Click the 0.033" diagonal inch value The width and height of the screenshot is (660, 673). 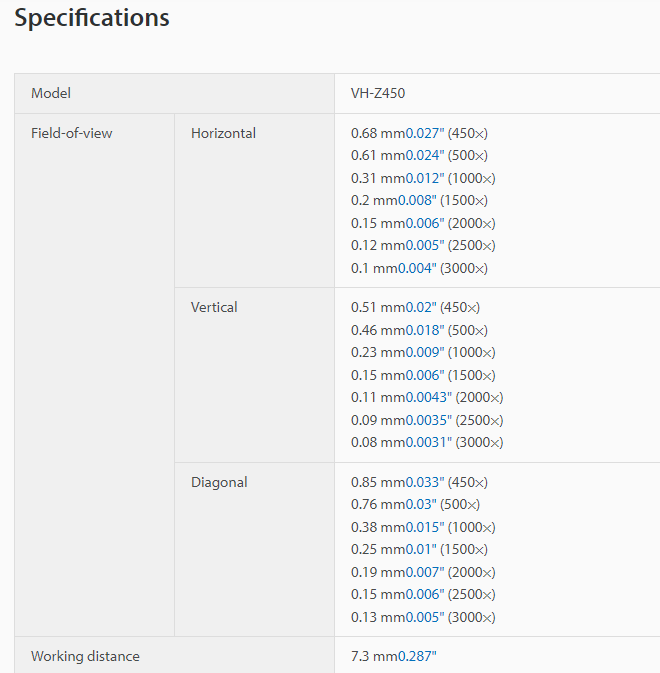(x=424, y=482)
